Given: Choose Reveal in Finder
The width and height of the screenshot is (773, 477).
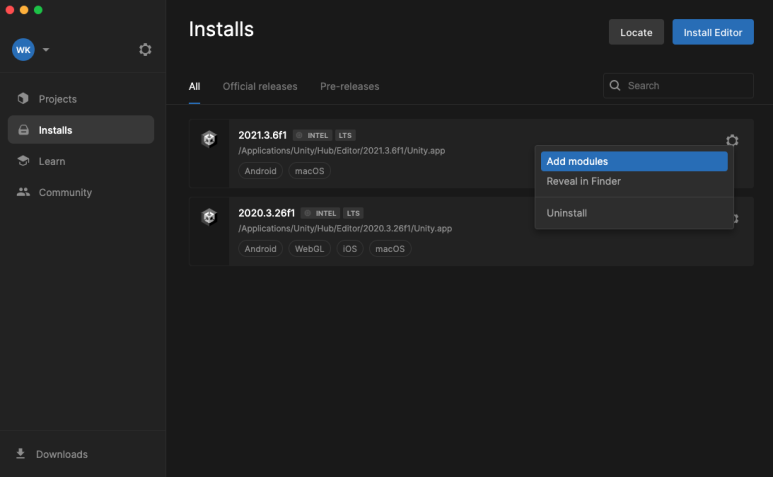Looking at the screenshot, I should 634,181.
